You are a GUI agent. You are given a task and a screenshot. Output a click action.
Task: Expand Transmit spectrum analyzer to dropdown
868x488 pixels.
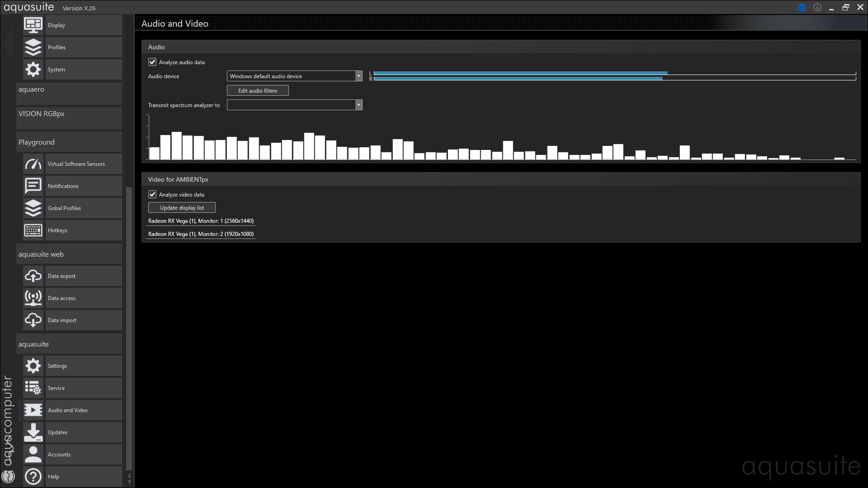click(x=294, y=105)
